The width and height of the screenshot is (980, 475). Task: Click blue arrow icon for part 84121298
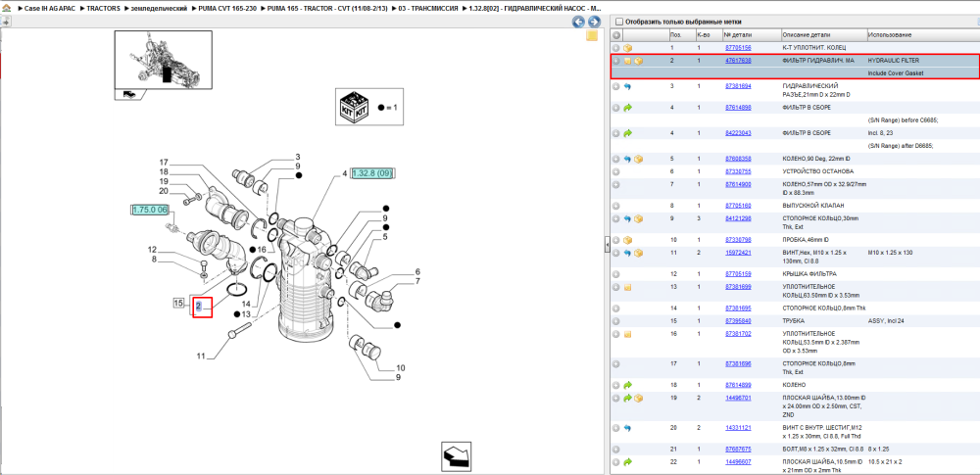click(x=627, y=218)
